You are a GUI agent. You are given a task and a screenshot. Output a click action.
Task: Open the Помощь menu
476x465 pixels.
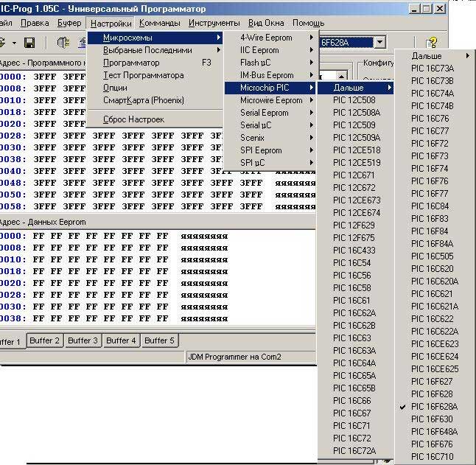[308, 23]
